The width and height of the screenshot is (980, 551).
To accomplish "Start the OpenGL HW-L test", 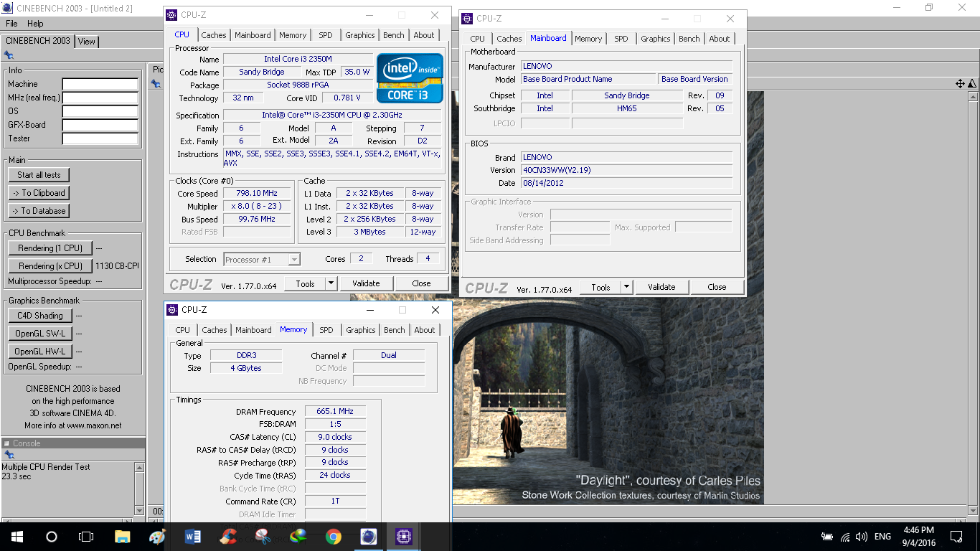I will point(40,352).
